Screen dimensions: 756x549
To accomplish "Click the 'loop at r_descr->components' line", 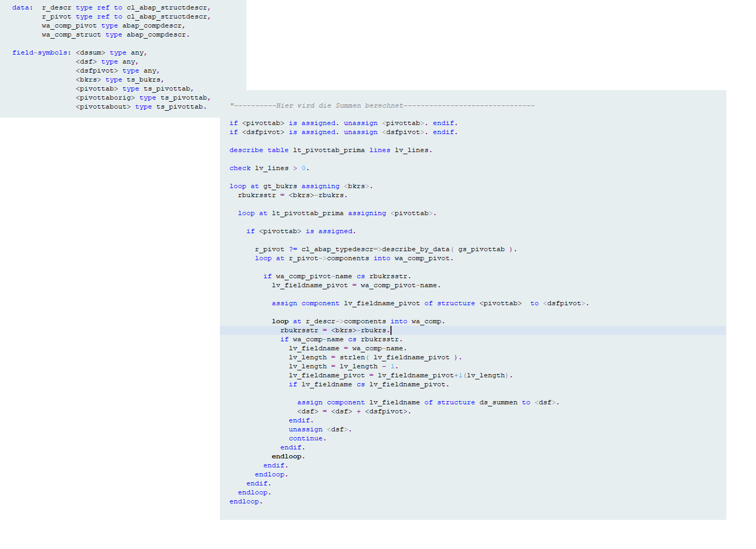I will point(358,322).
